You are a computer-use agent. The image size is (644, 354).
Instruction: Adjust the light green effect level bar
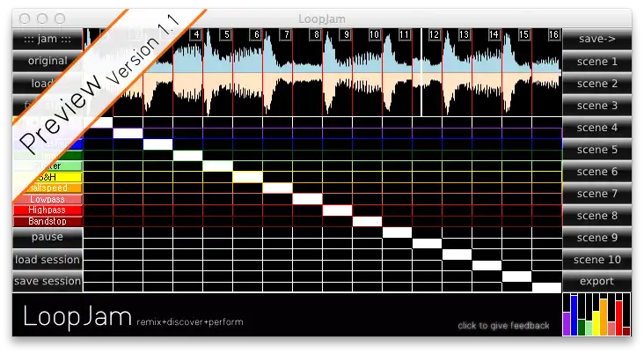pos(589,328)
